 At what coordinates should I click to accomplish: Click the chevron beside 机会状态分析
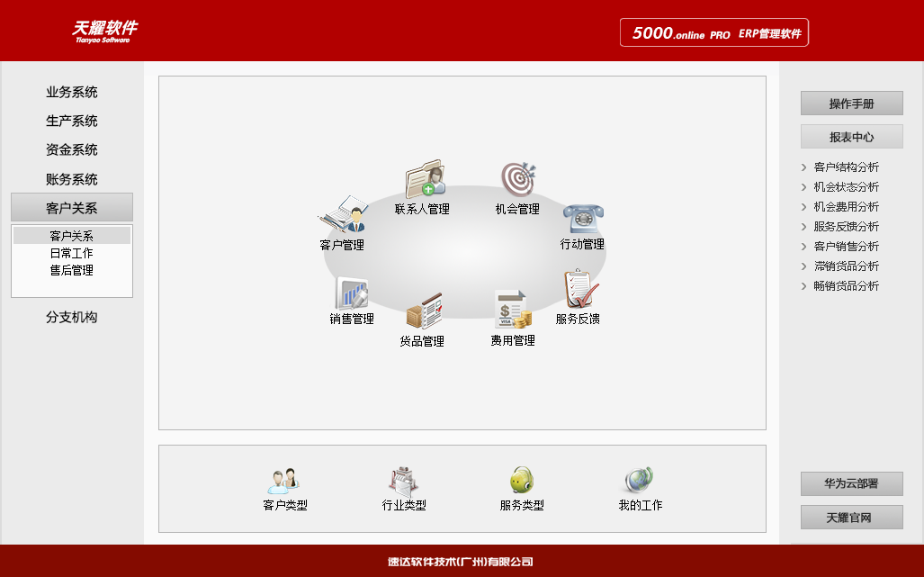point(803,187)
